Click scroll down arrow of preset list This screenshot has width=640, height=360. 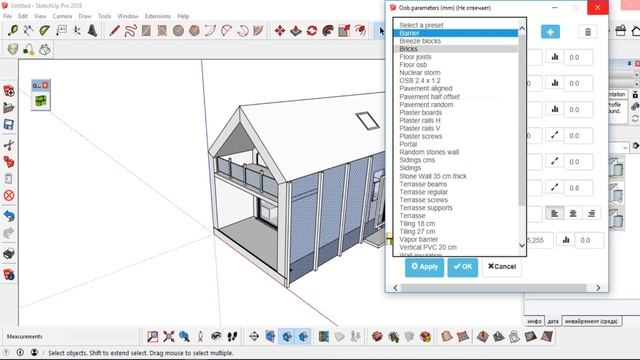coord(522,245)
